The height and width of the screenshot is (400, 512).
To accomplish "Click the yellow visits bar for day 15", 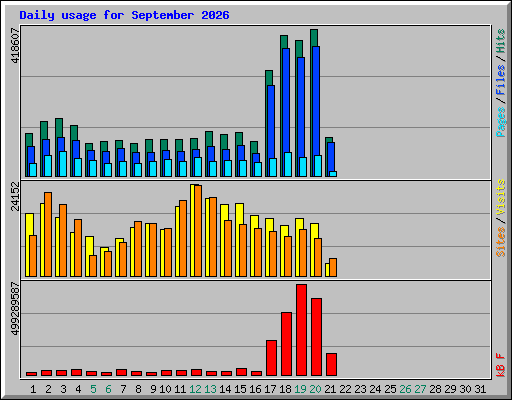I will click(x=239, y=213).
